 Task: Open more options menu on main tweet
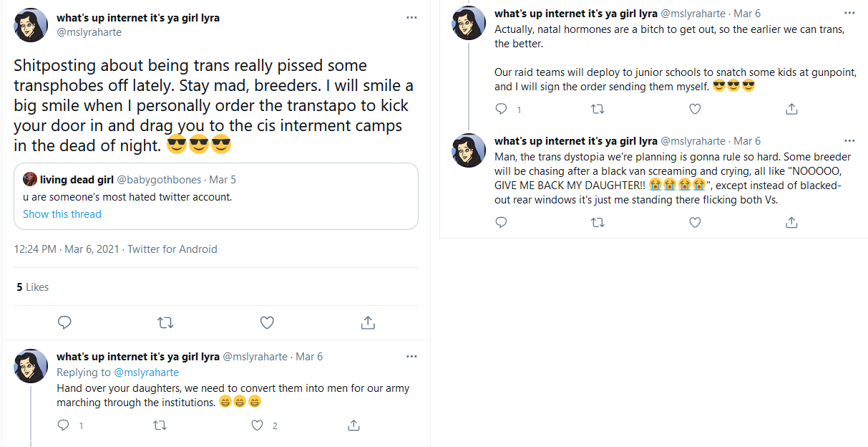[x=411, y=18]
